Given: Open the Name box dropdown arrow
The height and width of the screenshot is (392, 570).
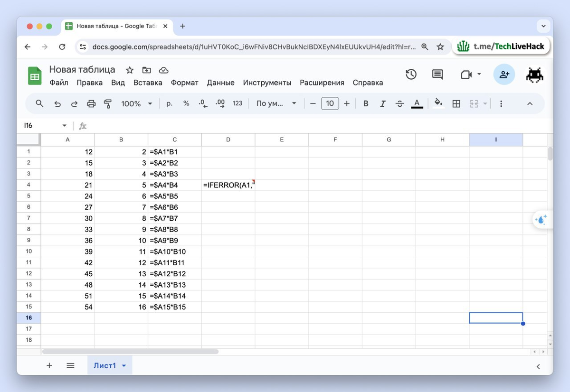Looking at the screenshot, I should pos(65,126).
